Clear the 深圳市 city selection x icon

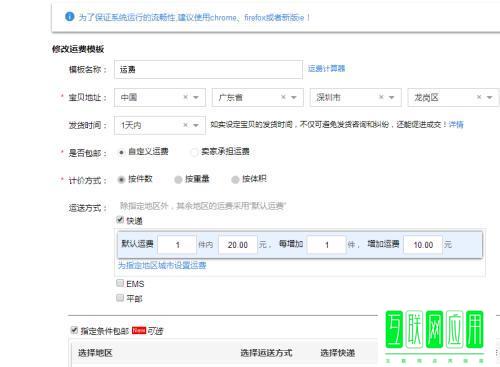click(381, 97)
